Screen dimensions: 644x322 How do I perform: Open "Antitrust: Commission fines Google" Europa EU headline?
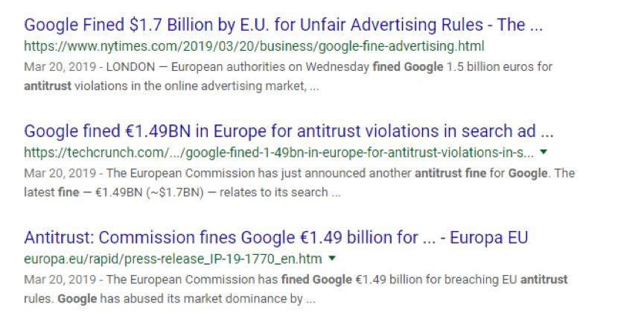point(276,238)
